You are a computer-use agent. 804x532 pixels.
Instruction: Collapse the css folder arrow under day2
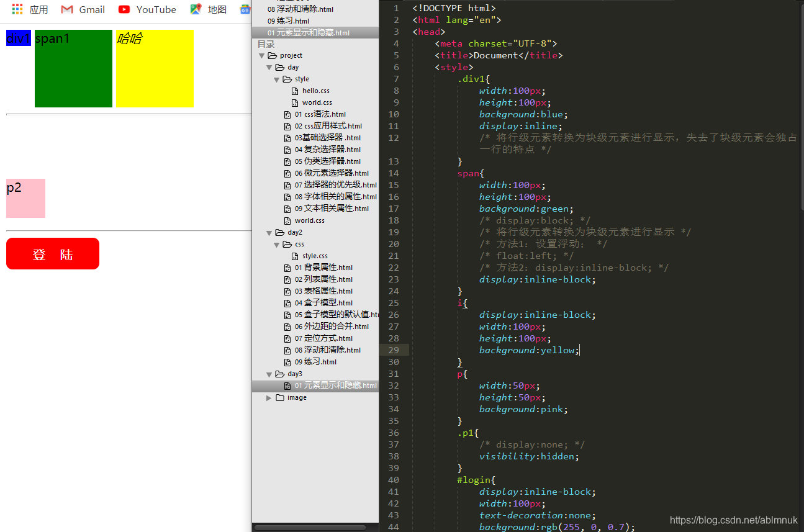tap(277, 245)
